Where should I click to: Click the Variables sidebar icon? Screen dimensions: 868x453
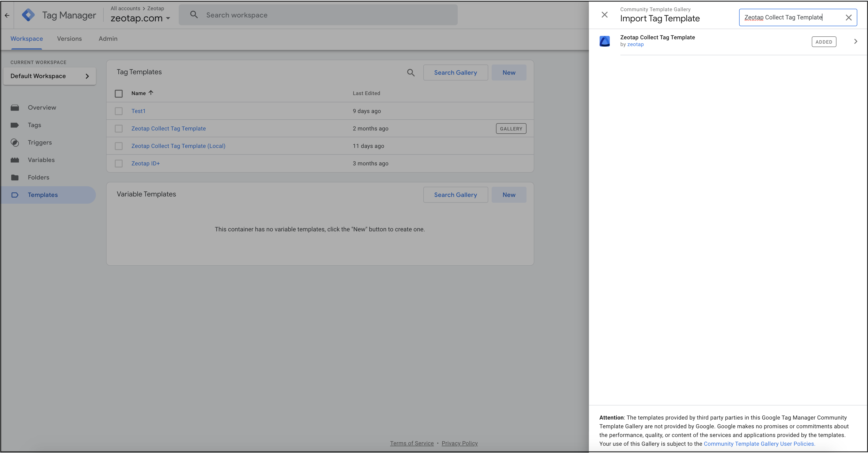pyautogui.click(x=15, y=160)
